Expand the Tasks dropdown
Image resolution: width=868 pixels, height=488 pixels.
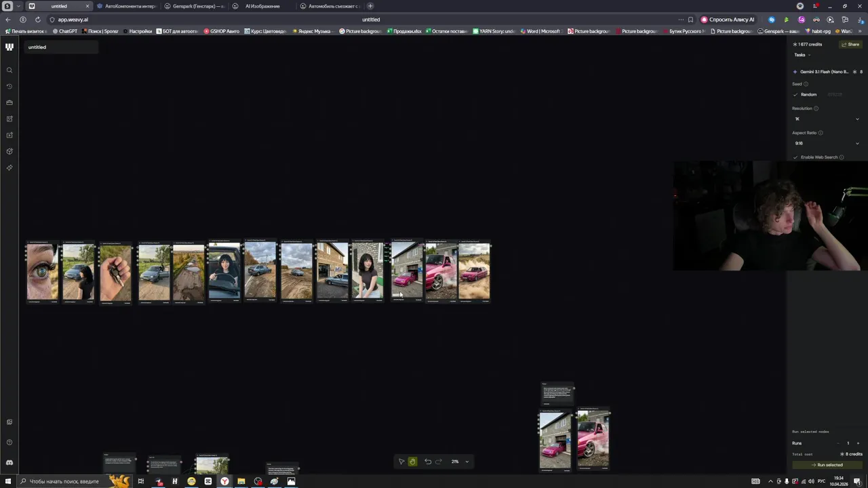click(x=802, y=55)
